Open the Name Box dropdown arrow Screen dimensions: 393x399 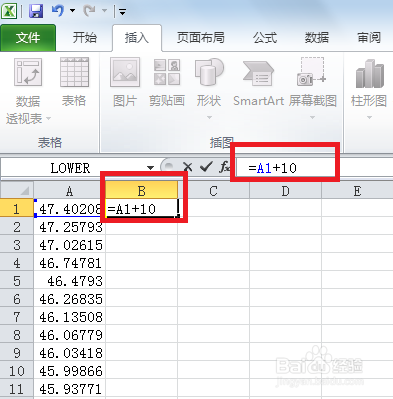point(150,168)
